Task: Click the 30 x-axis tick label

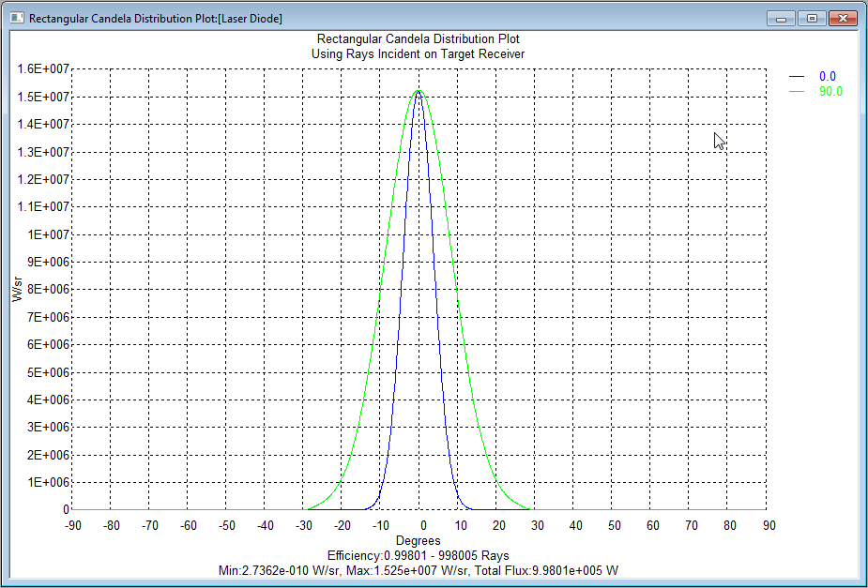Action: click(x=538, y=525)
